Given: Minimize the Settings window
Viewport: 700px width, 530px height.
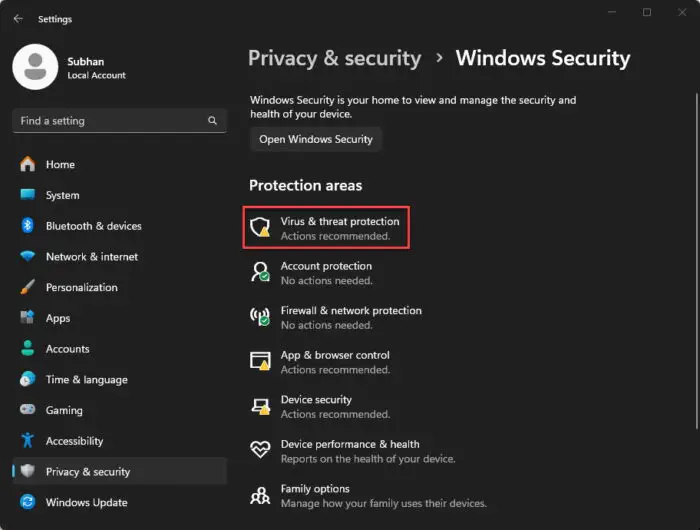Looking at the screenshot, I should tap(612, 12).
